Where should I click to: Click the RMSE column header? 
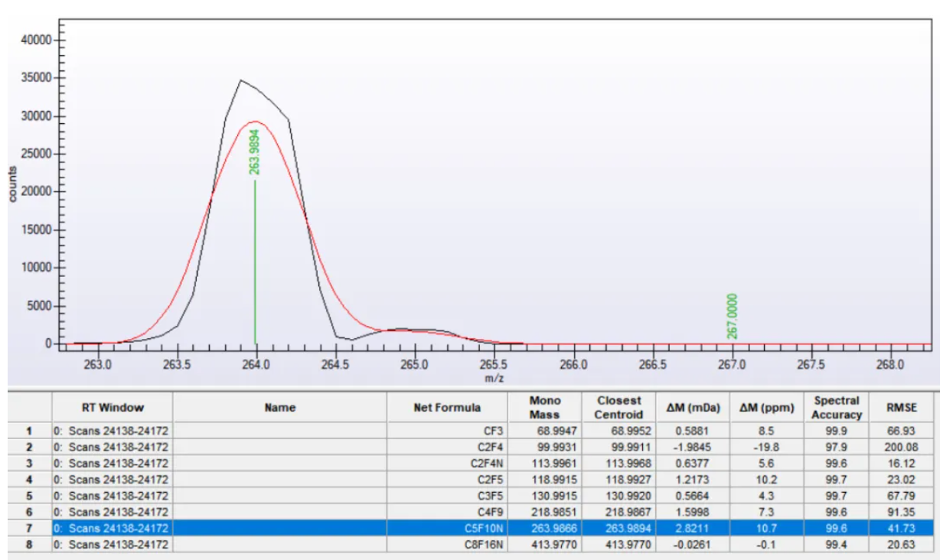click(902, 408)
